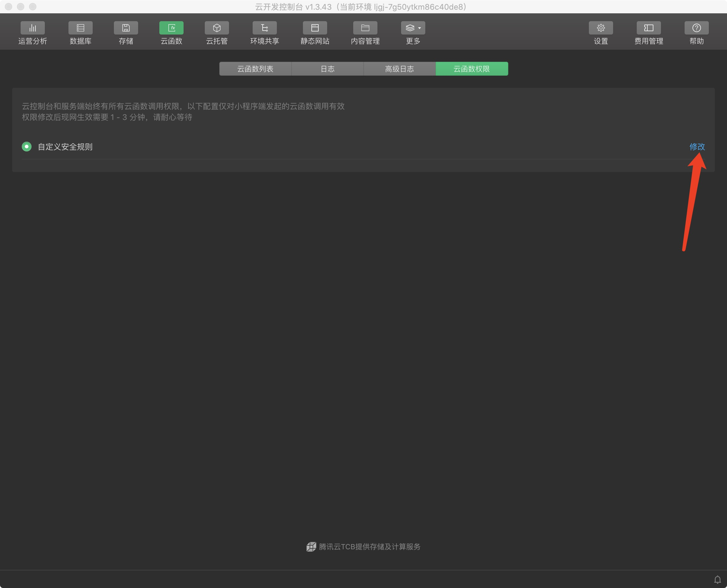Viewport: 727px width, 588px height.
Task: Open the 云托管 cloud hosting icon
Action: (x=217, y=28)
